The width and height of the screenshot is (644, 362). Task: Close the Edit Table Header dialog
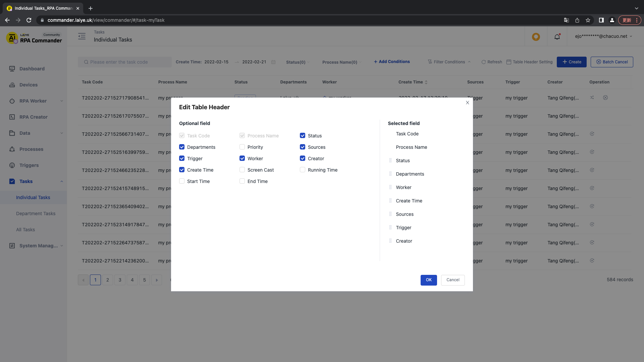click(x=468, y=103)
